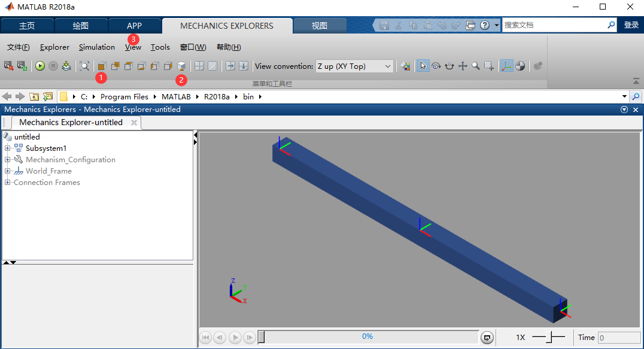Open the 文件(F) menu
Image resolution: width=644 pixels, height=349 pixels.
(x=19, y=47)
